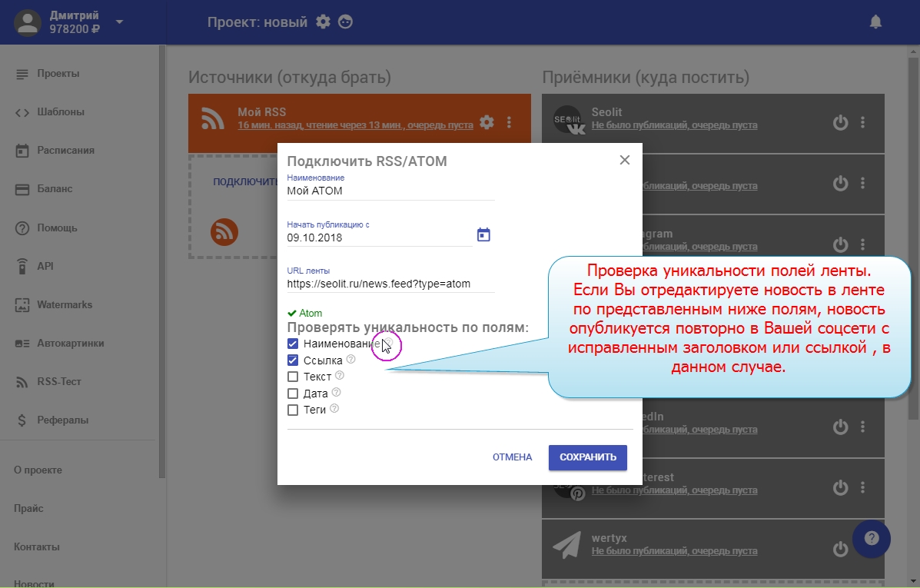Expand the Дмитрий account dropdown arrow
Screen dimensions: 920x588
[x=119, y=22]
